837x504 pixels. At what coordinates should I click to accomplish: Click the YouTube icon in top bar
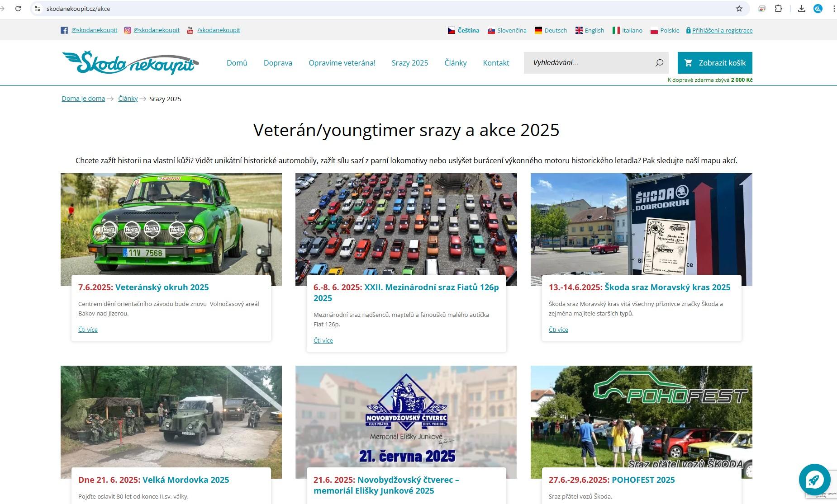click(x=190, y=30)
